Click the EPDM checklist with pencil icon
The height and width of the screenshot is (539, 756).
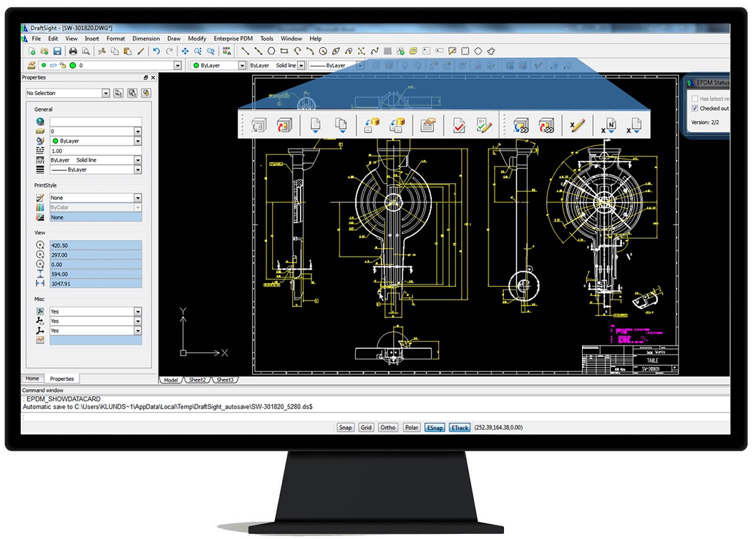484,125
